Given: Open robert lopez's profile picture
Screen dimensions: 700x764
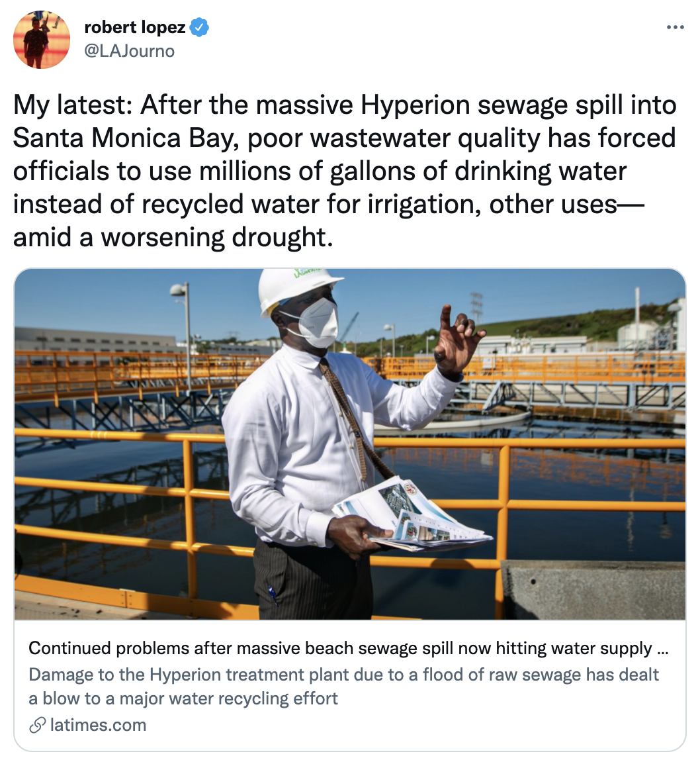Looking at the screenshot, I should click(x=42, y=40).
